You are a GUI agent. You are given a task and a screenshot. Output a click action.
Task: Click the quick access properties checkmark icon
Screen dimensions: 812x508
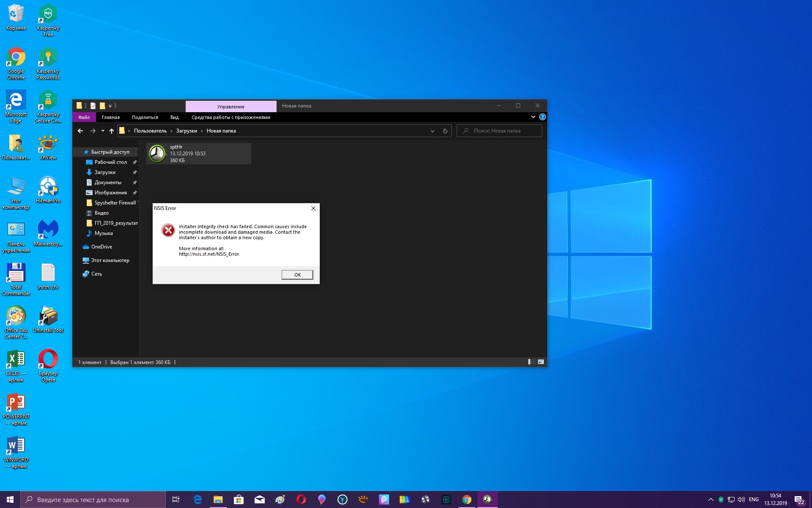[x=93, y=106]
